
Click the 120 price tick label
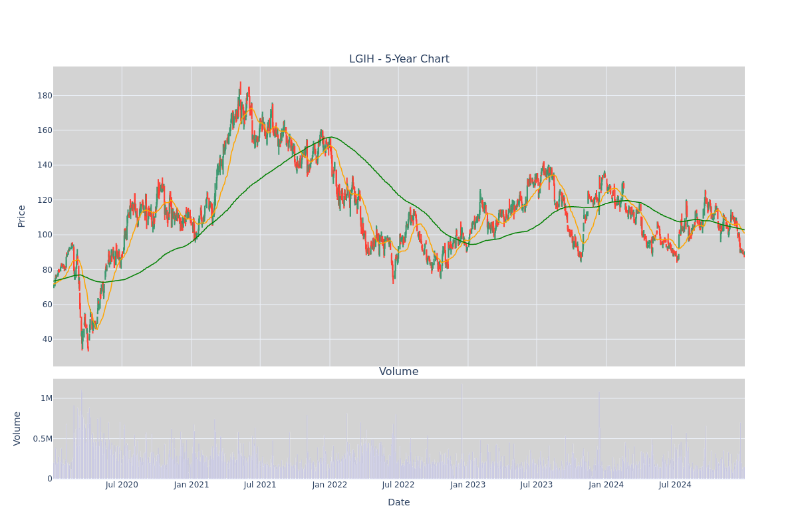[45, 200]
